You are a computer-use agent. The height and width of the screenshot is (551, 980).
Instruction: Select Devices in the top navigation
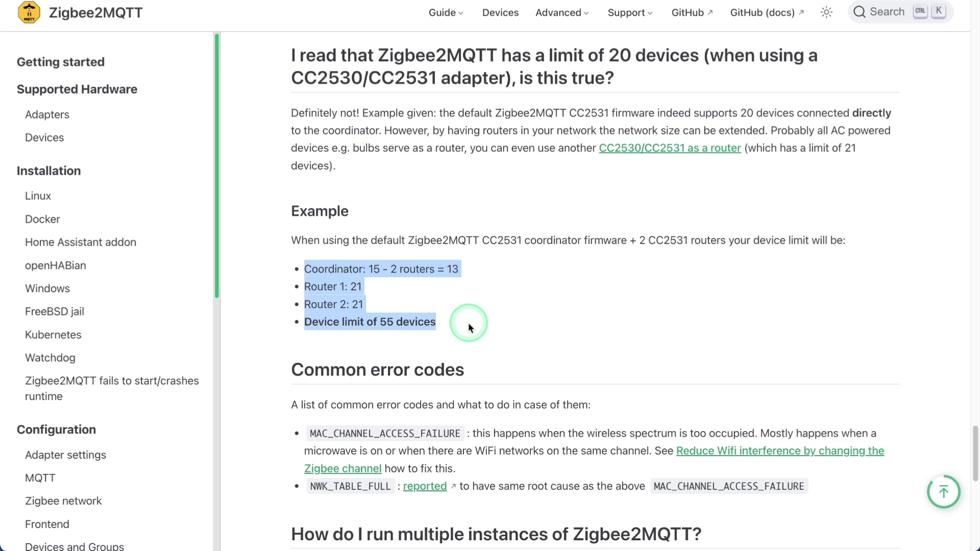(x=500, y=12)
